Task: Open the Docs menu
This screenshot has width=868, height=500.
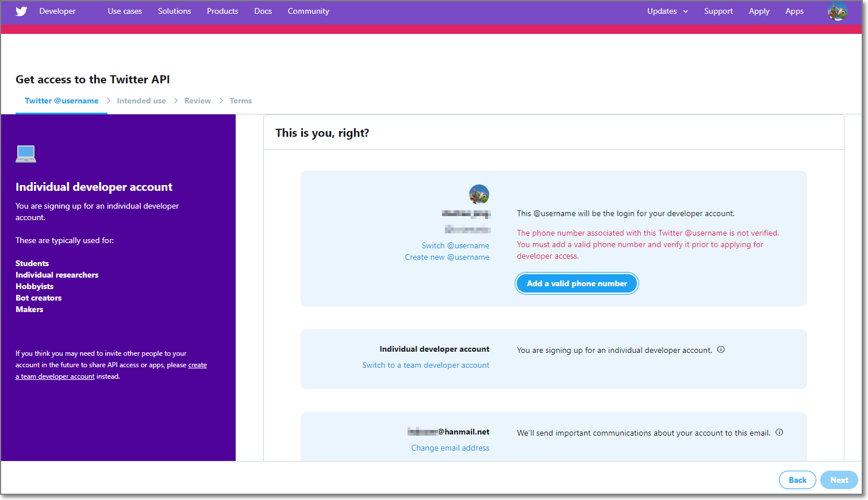Action: 263,11
